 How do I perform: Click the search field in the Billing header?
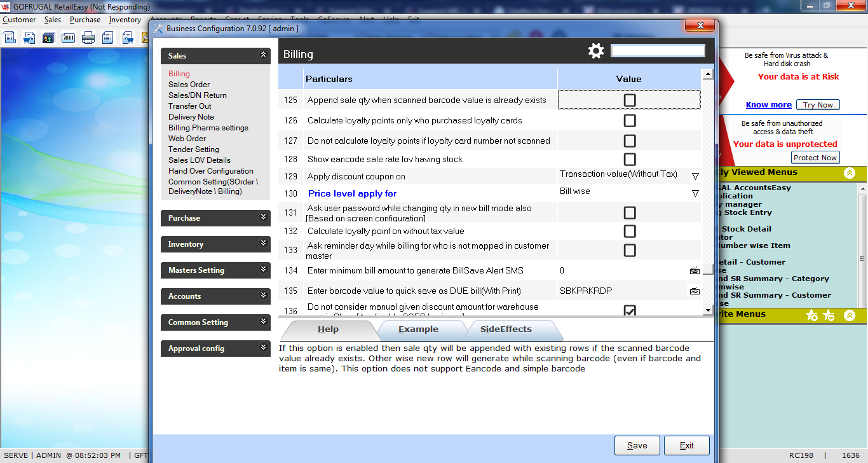(x=658, y=50)
